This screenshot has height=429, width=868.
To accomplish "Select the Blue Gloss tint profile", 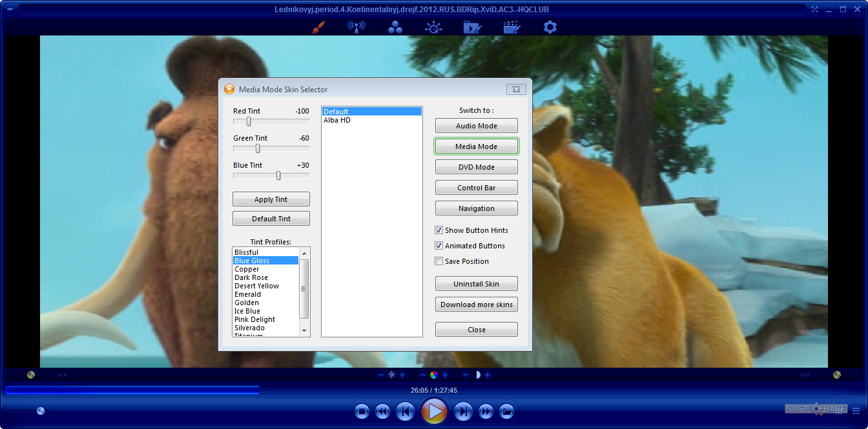I will click(265, 261).
